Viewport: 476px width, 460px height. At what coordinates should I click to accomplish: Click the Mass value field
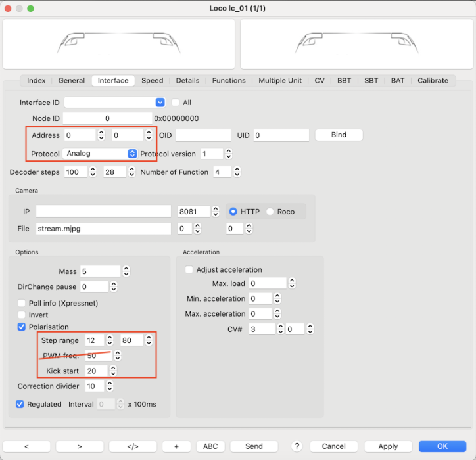coord(101,271)
